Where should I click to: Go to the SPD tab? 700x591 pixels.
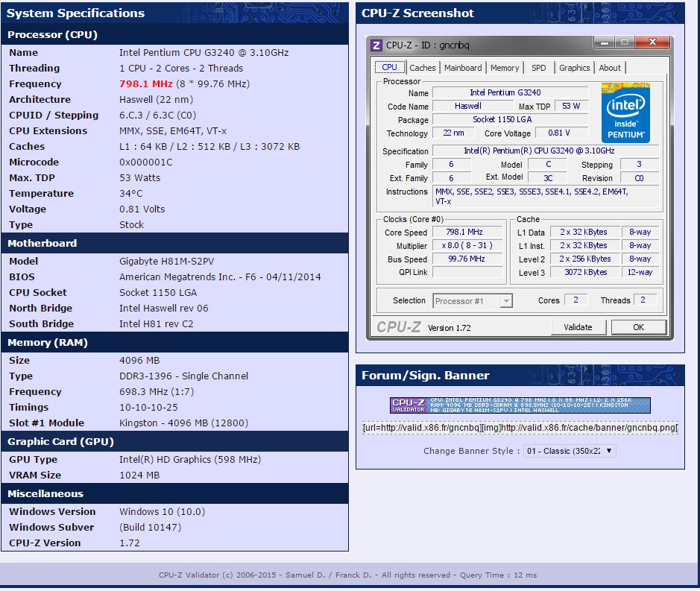pyautogui.click(x=538, y=68)
